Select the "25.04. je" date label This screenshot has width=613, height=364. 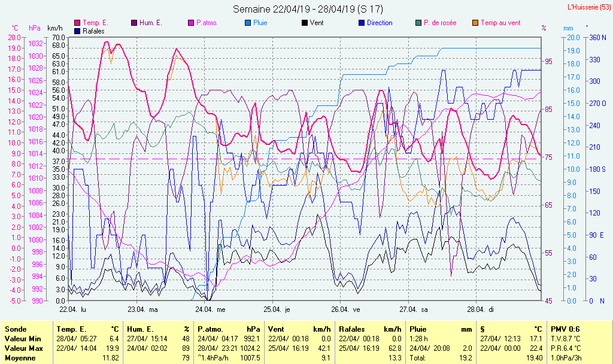click(x=277, y=310)
